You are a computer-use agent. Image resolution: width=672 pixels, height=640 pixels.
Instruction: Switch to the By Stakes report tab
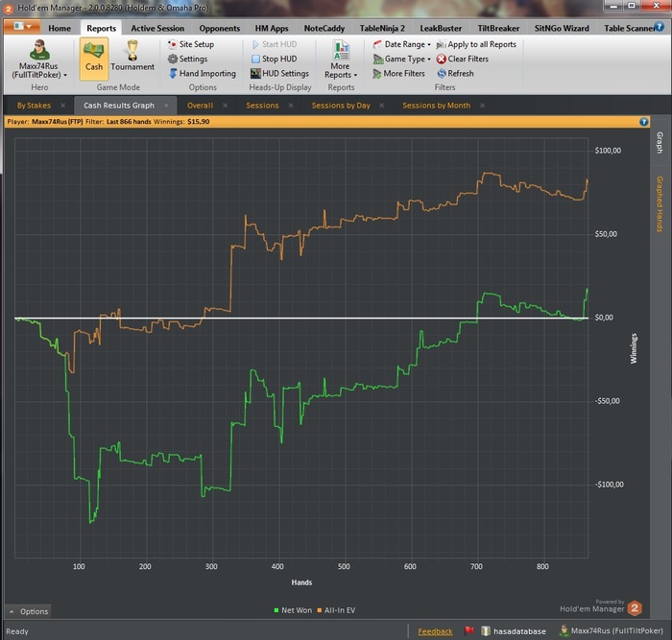(x=34, y=106)
